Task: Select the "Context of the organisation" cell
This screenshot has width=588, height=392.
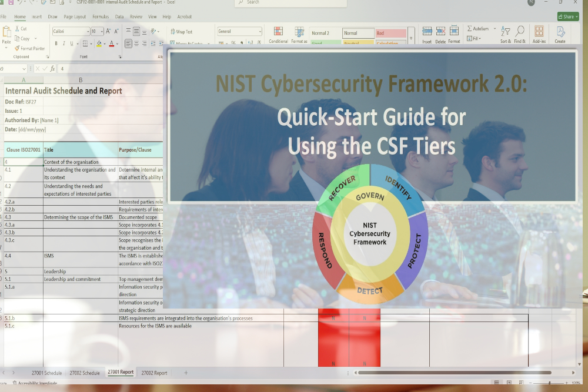Action: (81, 162)
